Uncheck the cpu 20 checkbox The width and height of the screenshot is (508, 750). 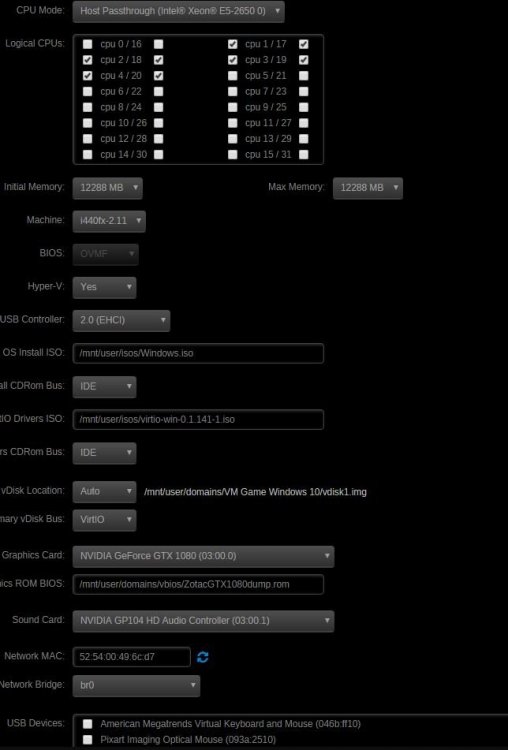[158, 76]
